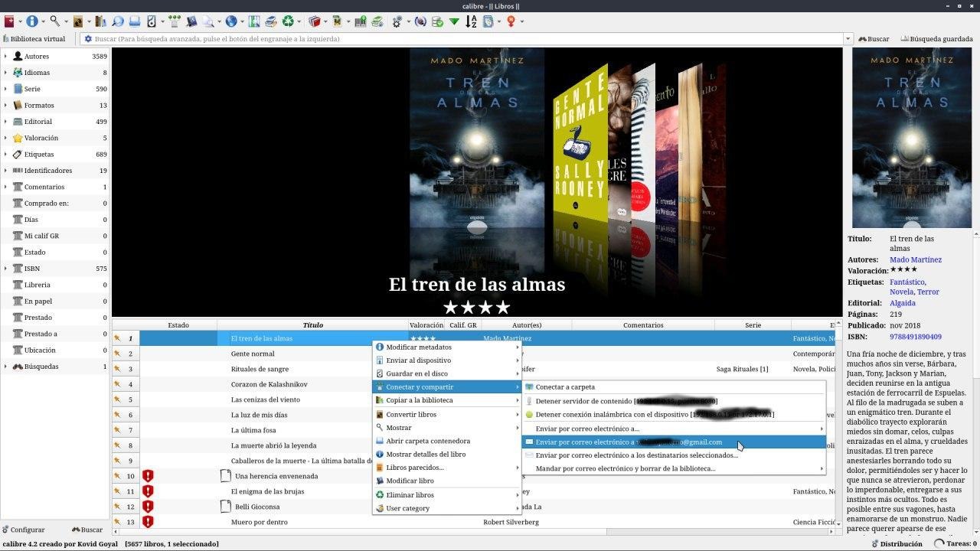Expand the Editorial category
This screenshot has width=980, height=551.
[x=5, y=122]
